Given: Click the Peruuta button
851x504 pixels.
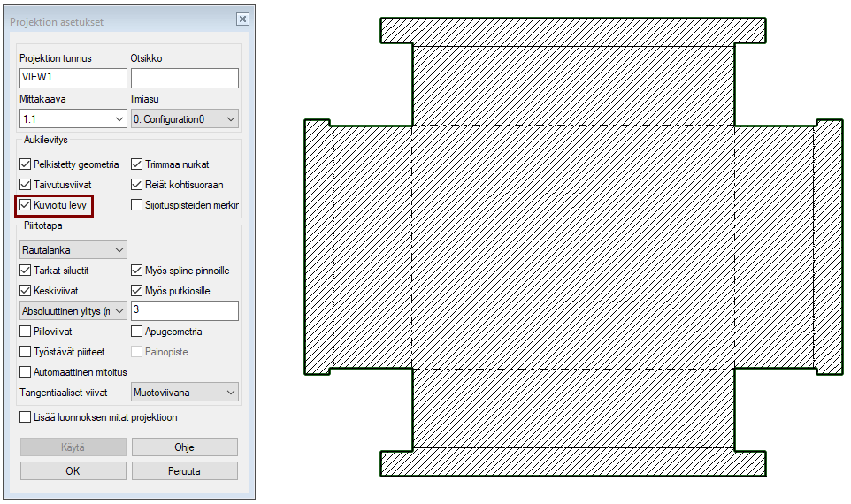Looking at the screenshot, I should tap(184, 471).
